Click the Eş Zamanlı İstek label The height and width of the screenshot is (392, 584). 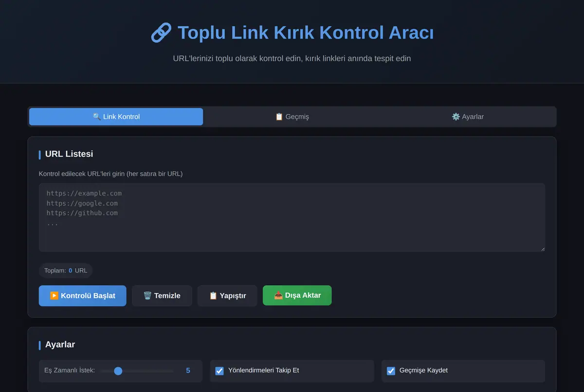pos(70,371)
